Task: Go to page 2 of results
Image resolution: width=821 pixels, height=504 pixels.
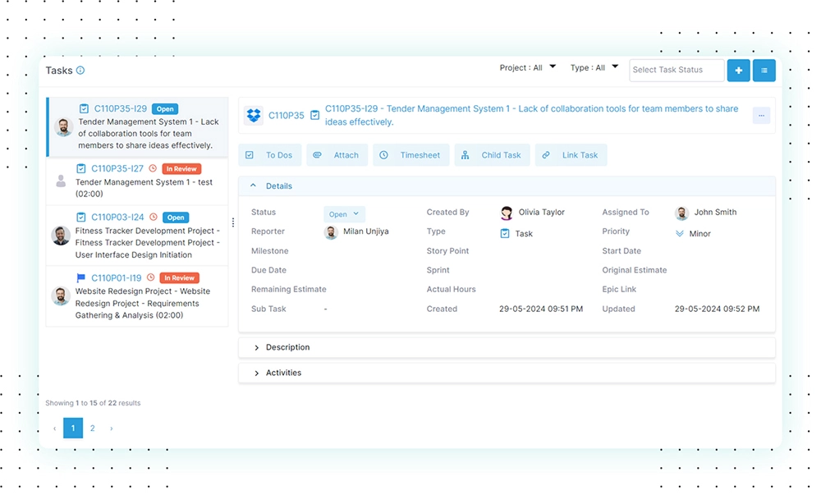Action: [x=93, y=428]
